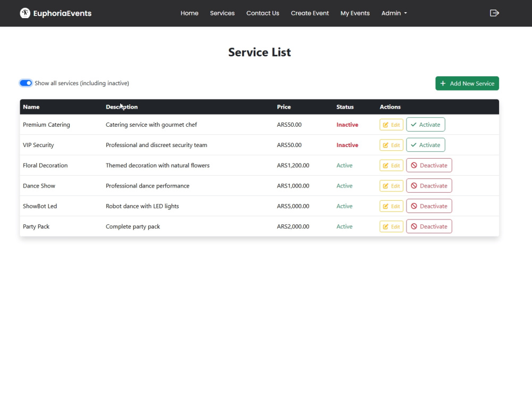Deactivate the Party Pack service
The width and height of the screenshot is (532, 400).
tap(429, 226)
